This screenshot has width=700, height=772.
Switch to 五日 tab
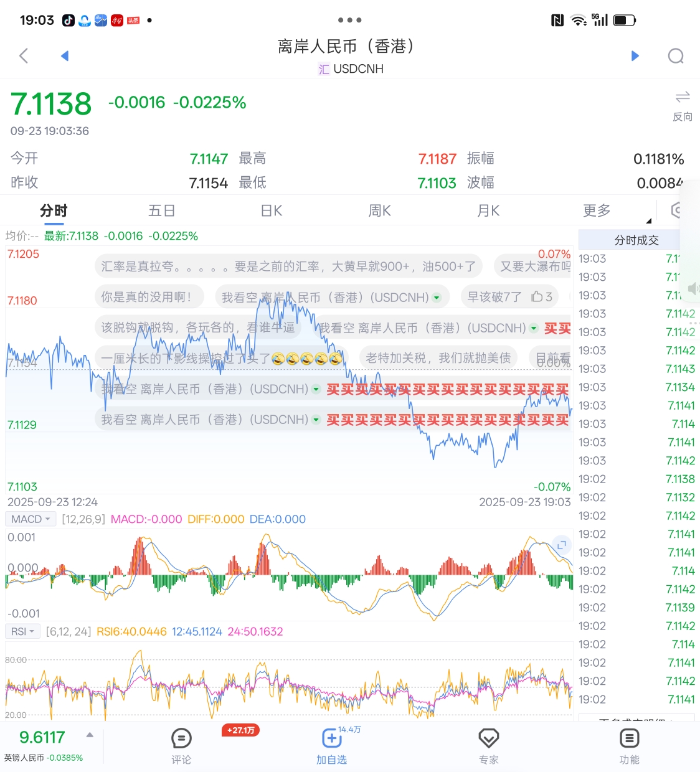(x=162, y=210)
